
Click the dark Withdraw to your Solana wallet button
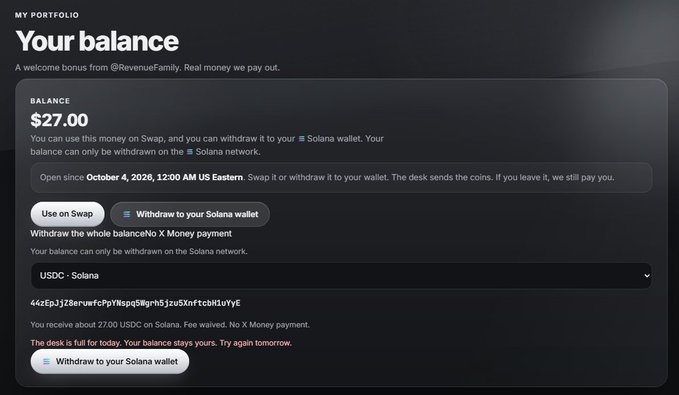point(190,214)
